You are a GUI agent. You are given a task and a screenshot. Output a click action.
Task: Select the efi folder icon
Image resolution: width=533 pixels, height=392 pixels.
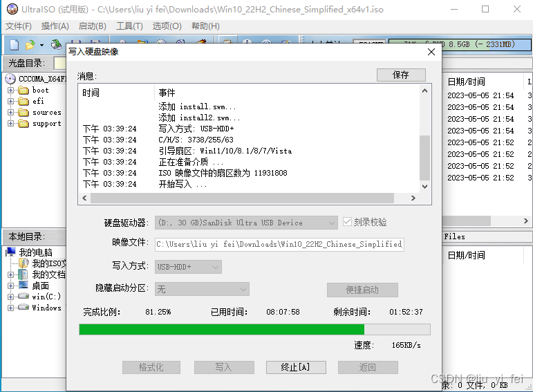(23, 102)
